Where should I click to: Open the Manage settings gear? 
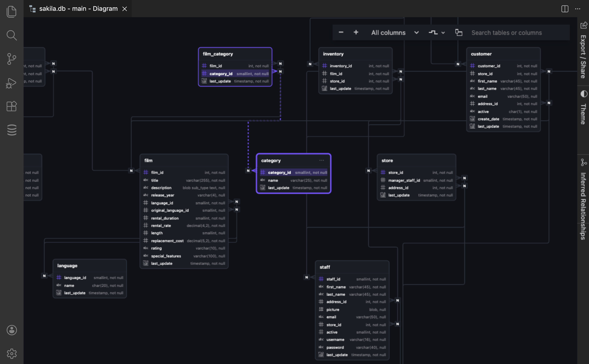point(12,354)
